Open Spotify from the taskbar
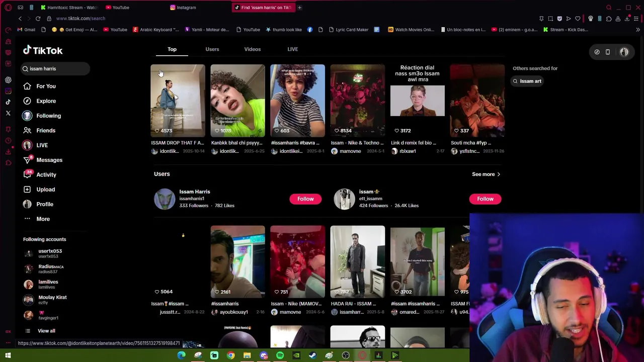Image resolution: width=644 pixels, height=362 pixels. (280, 355)
